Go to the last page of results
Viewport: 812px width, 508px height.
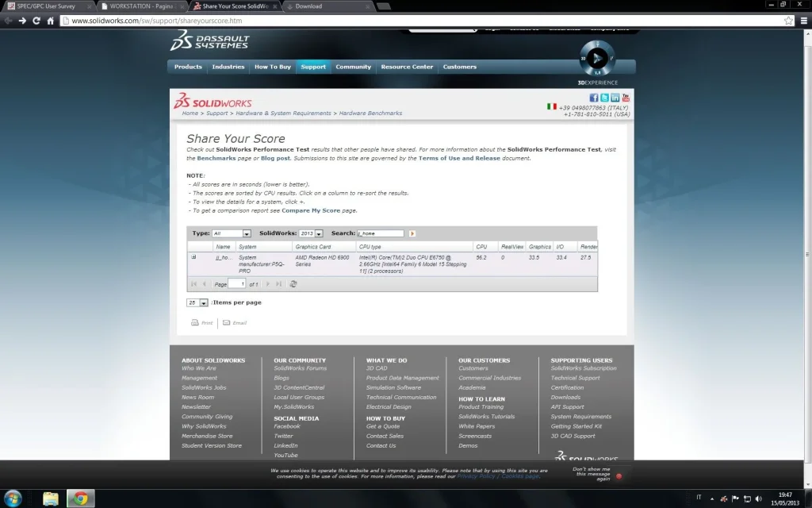pyautogui.click(x=278, y=284)
